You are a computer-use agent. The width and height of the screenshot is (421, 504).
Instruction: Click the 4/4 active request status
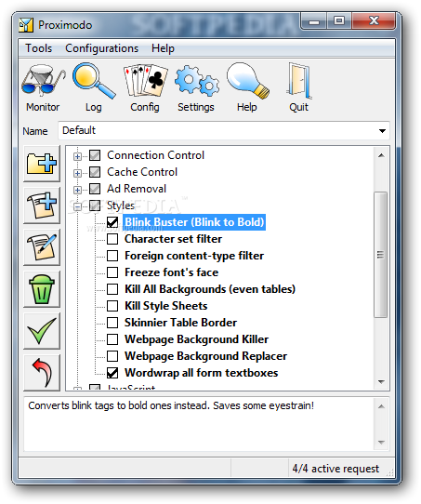335,469
